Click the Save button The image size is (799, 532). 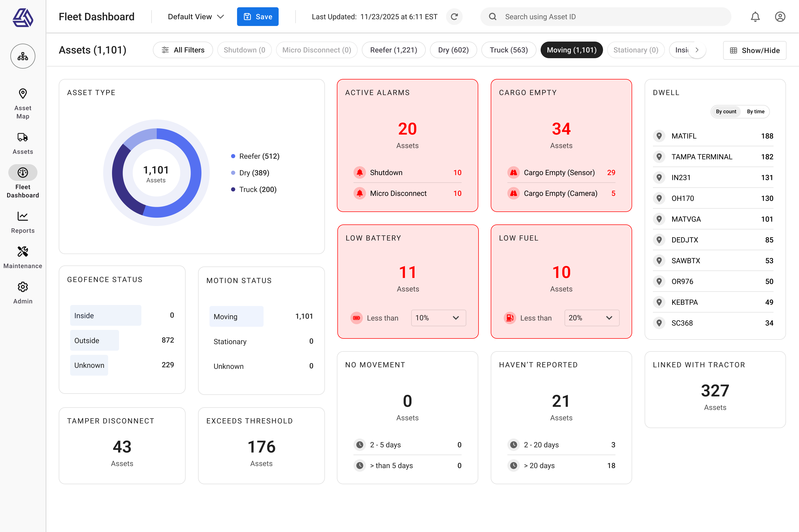pos(258,16)
